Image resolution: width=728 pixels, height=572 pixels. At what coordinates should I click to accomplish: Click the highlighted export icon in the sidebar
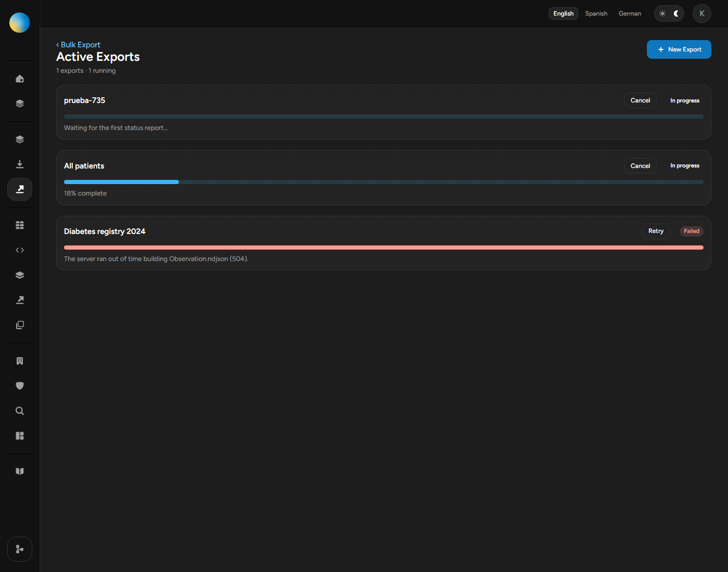coord(20,189)
